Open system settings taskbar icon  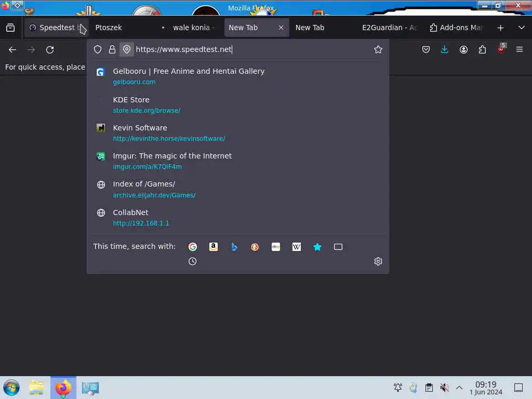[90, 388]
